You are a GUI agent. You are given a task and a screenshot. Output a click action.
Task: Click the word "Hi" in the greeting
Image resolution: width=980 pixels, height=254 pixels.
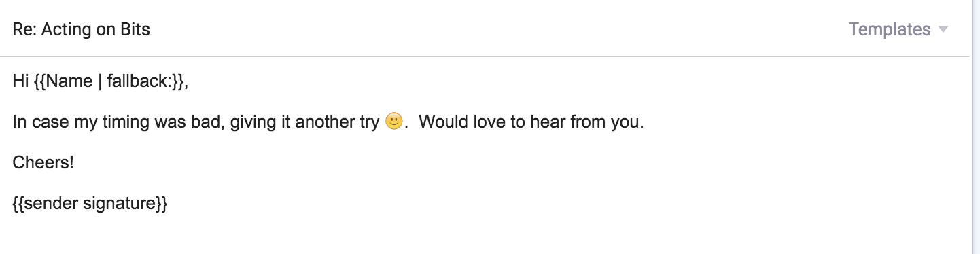tap(20, 81)
